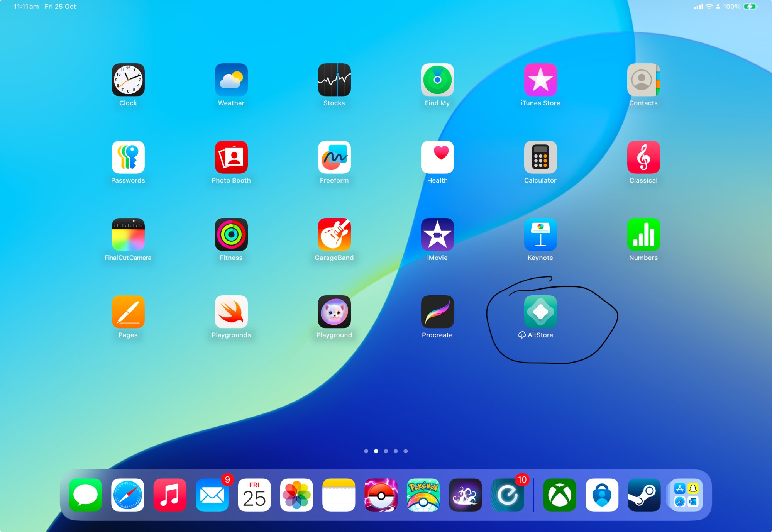Launch the Procreate app

click(437, 312)
